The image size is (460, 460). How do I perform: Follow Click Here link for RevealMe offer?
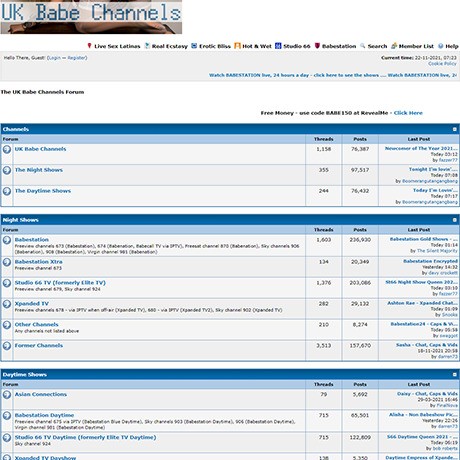[408, 113]
